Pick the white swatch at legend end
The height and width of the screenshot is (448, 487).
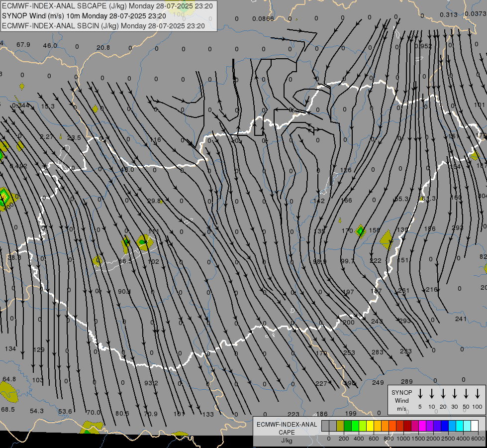tap(475, 426)
